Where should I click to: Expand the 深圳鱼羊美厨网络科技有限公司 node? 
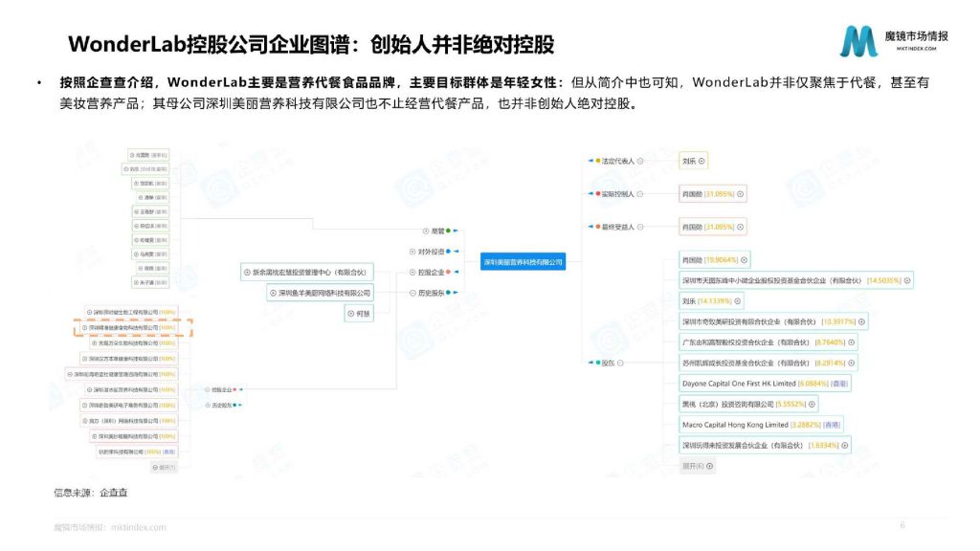273,293
